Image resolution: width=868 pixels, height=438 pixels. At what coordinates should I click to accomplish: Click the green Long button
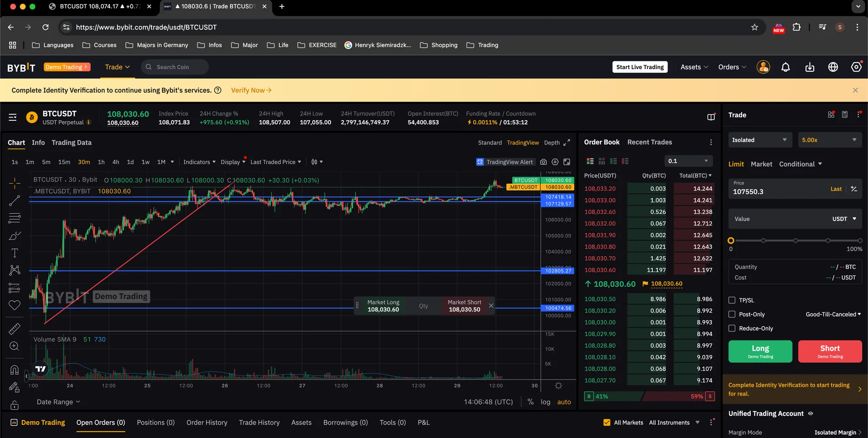tap(760, 351)
